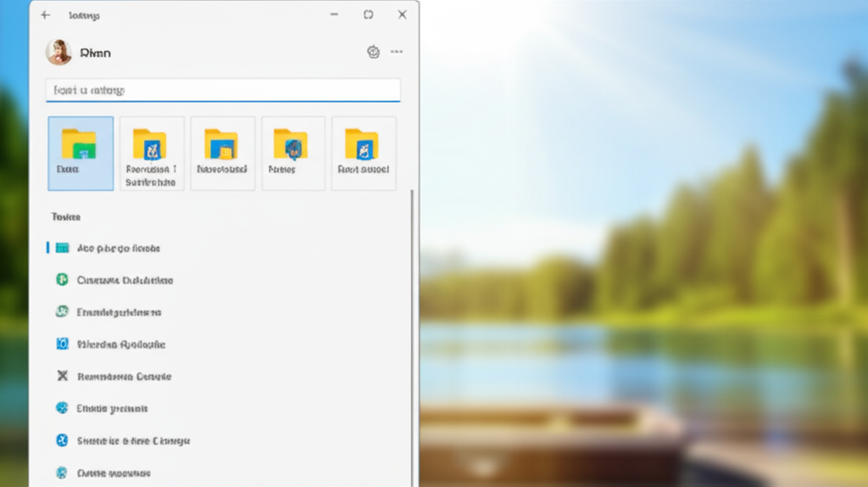Open the sixth list entry with blue globe icon
Image resolution: width=868 pixels, height=487 pixels.
point(112,408)
